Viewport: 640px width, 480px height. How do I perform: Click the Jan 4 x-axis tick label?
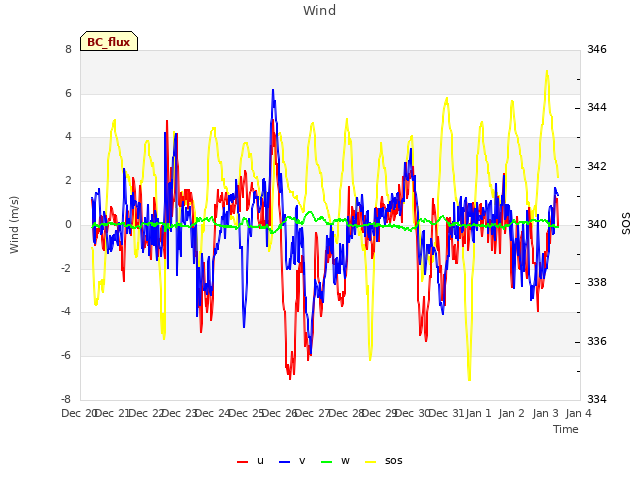click(578, 413)
